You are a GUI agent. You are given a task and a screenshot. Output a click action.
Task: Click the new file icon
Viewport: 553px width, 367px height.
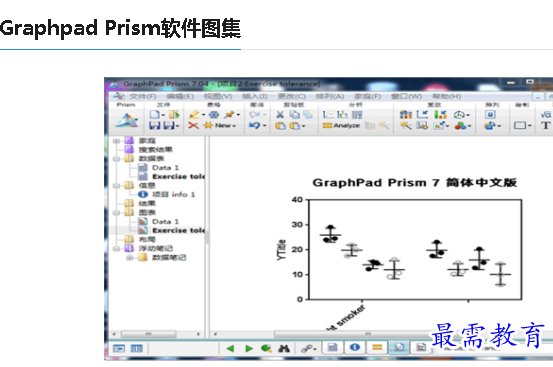154,115
